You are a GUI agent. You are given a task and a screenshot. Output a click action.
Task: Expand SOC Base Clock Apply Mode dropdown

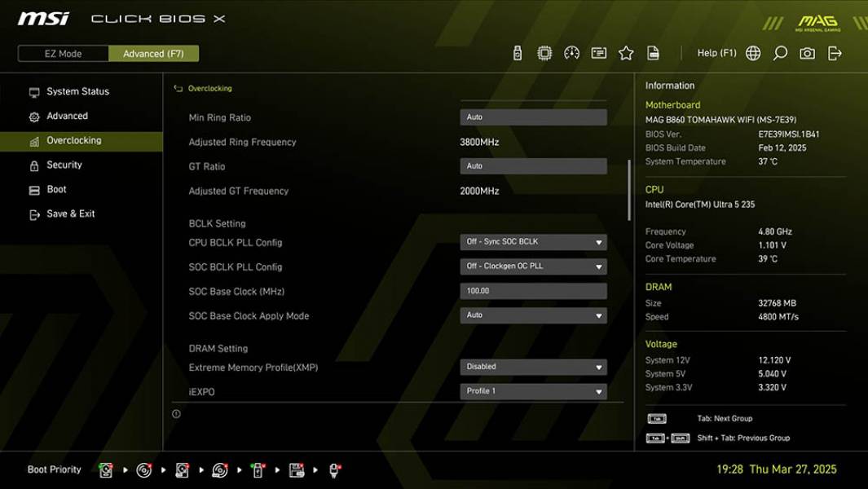(x=533, y=315)
